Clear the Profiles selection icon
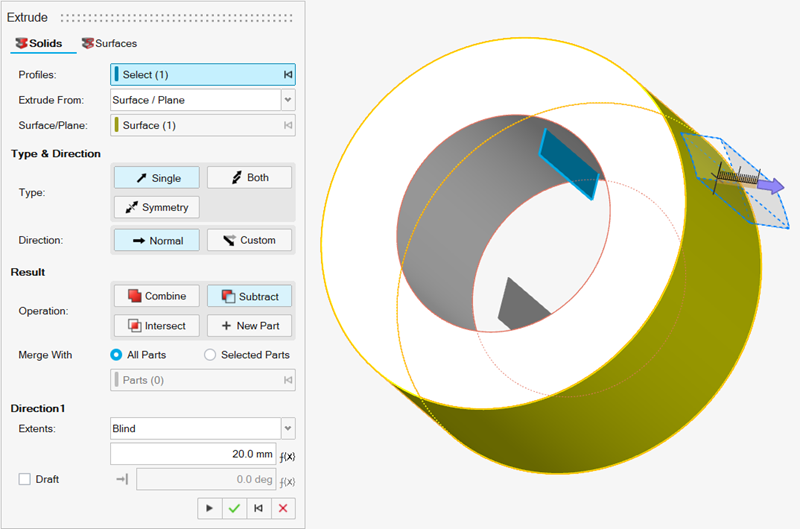800x529 pixels. pos(288,75)
